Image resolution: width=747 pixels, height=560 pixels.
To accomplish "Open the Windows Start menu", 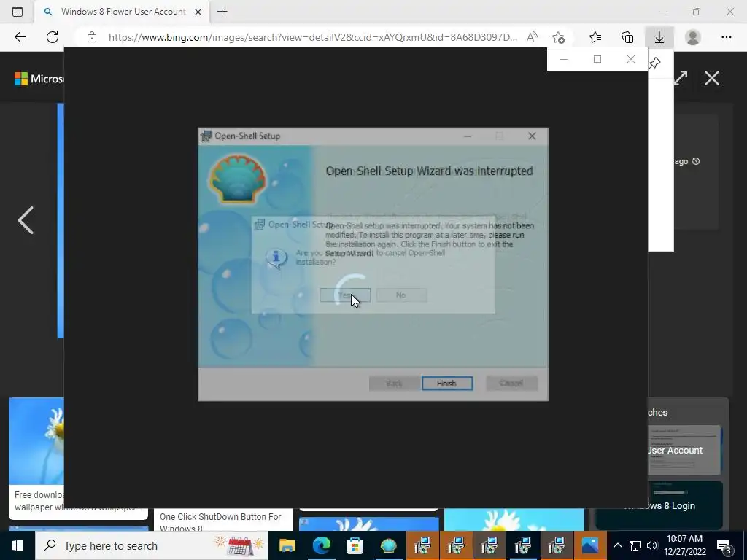I will click(18, 545).
